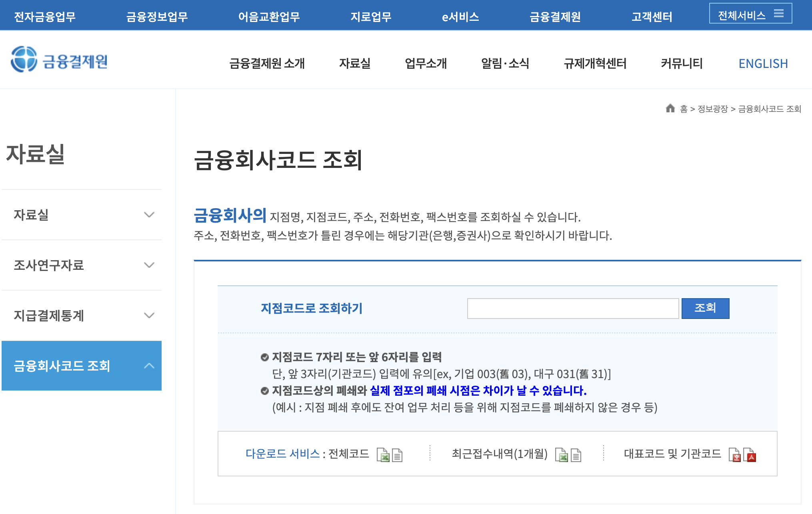
Task: Collapse the 금융회사코드 조회 sidebar item
Action: [x=149, y=366]
